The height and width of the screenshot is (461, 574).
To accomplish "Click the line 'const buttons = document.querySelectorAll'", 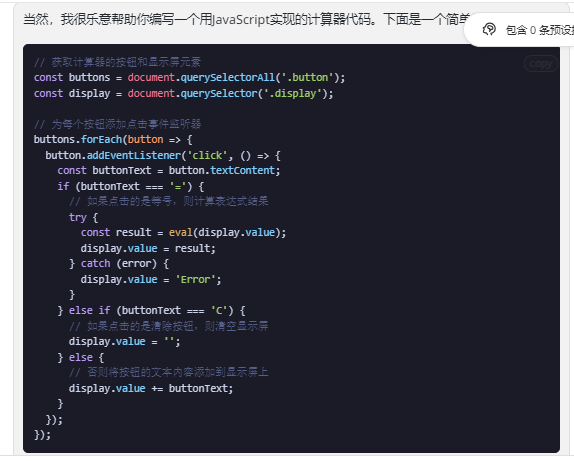I will tap(189, 78).
